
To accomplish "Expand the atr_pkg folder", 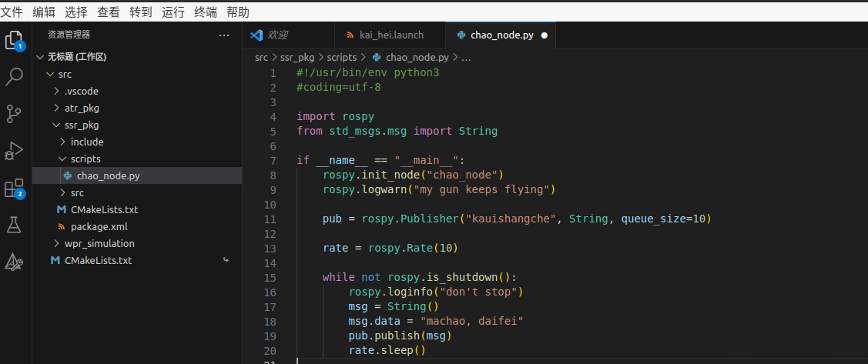I will pyautogui.click(x=81, y=108).
